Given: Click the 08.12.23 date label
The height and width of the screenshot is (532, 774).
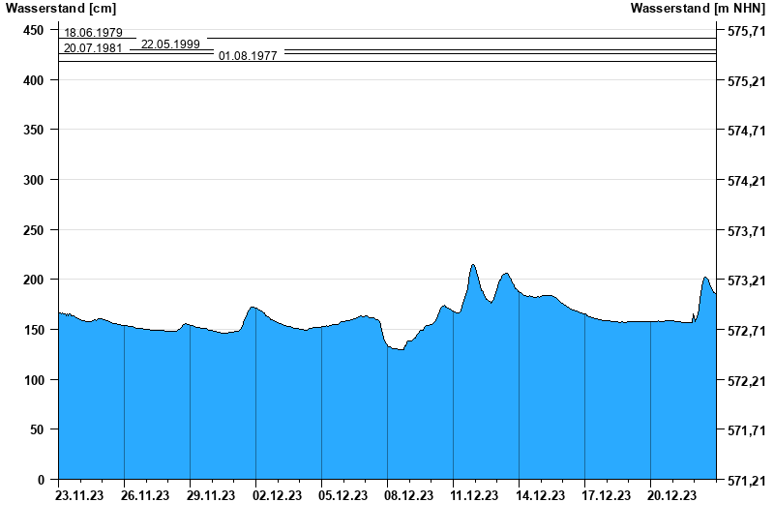Looking at the screenshot, I should [408, 496].
